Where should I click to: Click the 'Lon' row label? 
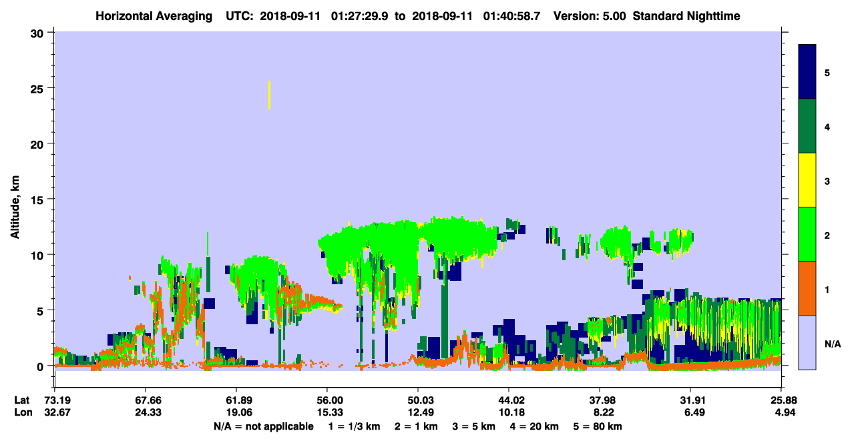pyautogui.click(x=22, y=412)
